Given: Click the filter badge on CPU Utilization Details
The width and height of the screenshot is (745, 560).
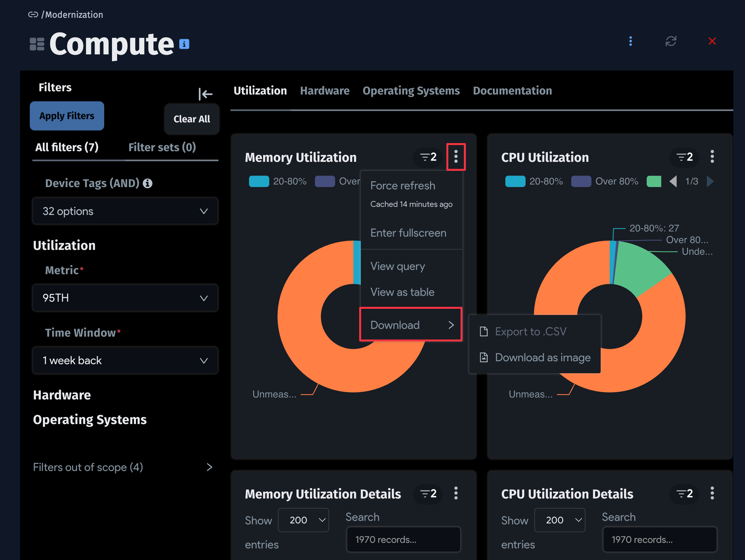Looking at the screenshot, I should pos(684,494).
